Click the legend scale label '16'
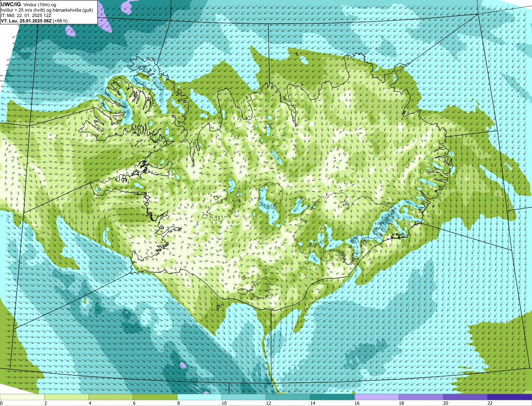This screenshot has height=406, width=532. pos(357,403)
